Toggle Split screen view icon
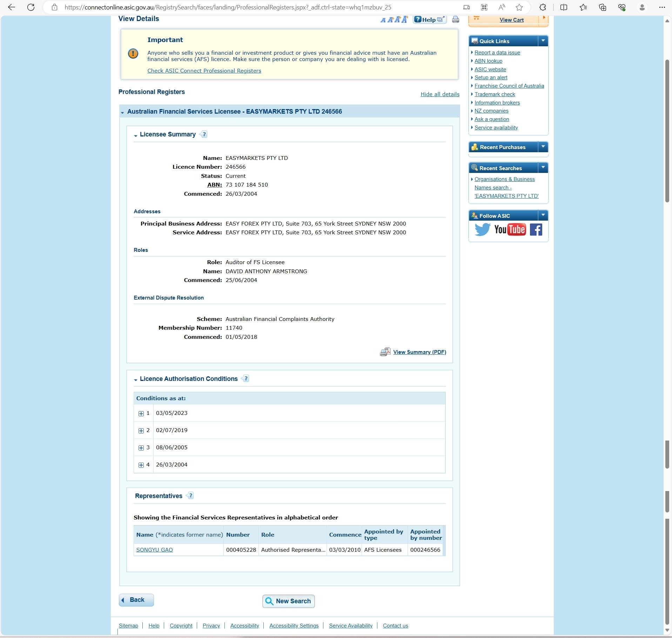672x638 pixels. click(564, 7)
